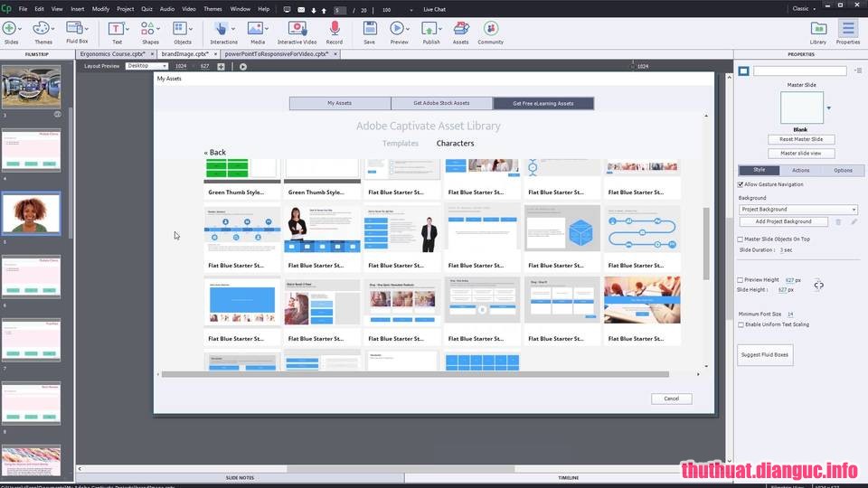The height and width of the screenshot is (488, 868).
Task: Click the previous slide down-arrow icon
Action: pos(314,10)
